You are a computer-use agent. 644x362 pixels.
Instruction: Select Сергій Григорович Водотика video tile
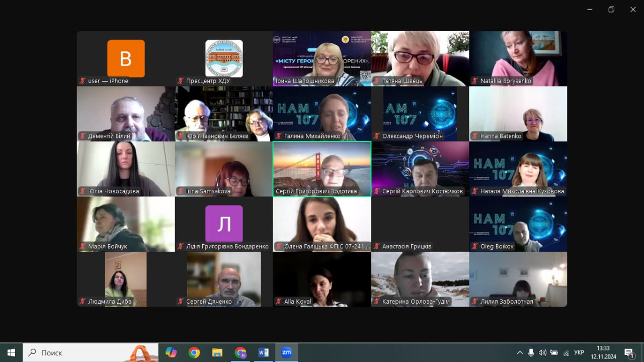[322, 169]
